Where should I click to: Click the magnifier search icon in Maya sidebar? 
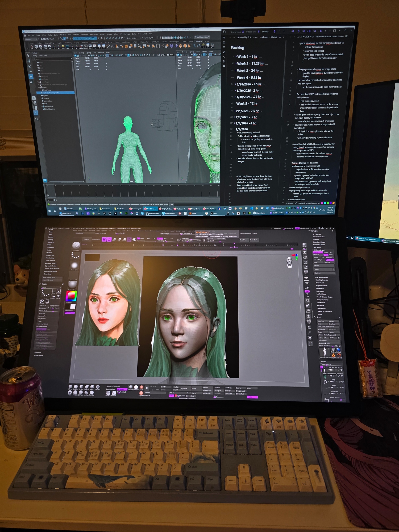pyautogui.click(x=37, y=119)
